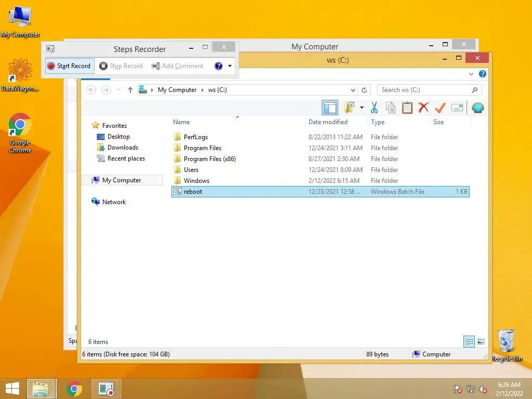532x399 pixels.
Task: Click muted volume tray icon
Action: coord(483,389)
